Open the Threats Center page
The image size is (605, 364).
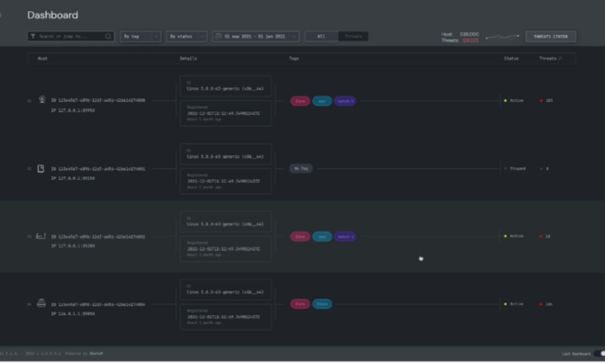point(551,36)
